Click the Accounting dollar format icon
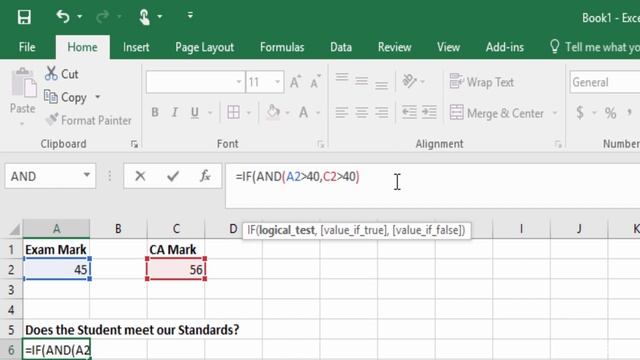The image size is (640, 360). tap(580, 112)
